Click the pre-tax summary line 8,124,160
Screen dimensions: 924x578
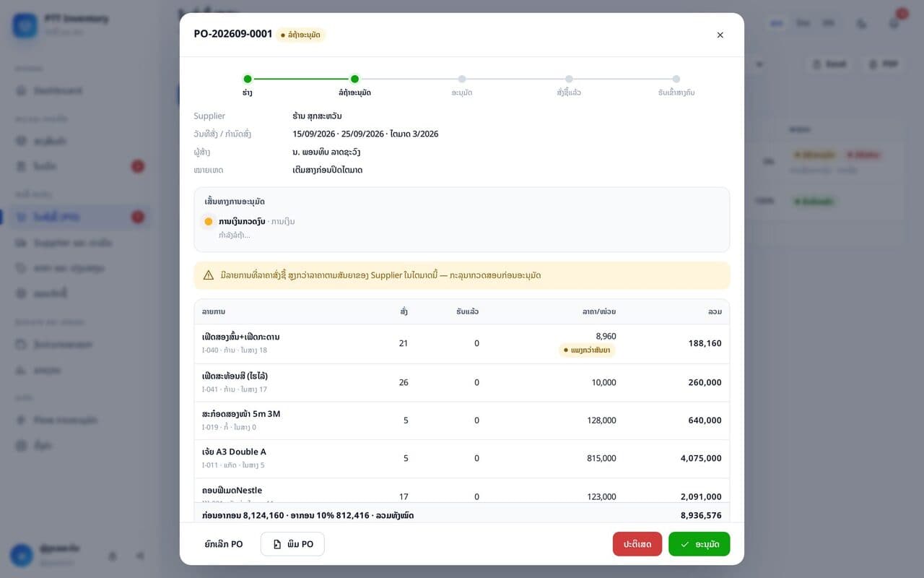tap(308, 515)
